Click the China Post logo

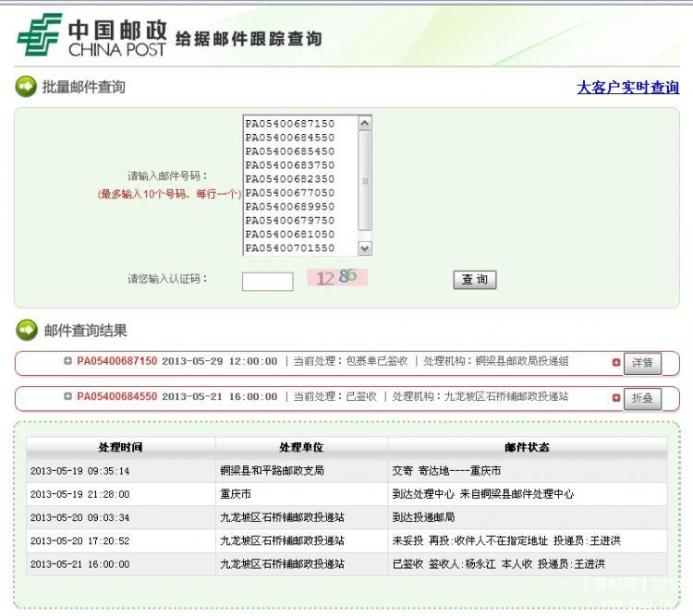coord(91,35)
